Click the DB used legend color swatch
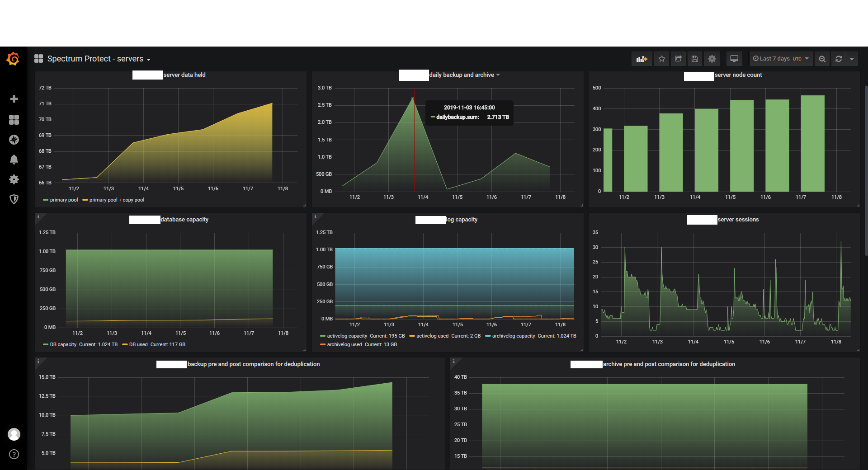Screen dimensions: 868x470 click(x=125, y=344)
